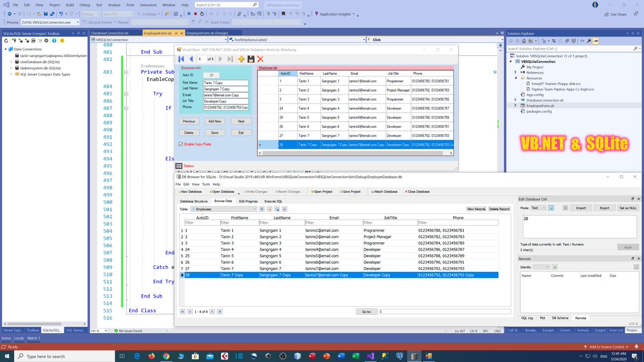The width and height of the screenshot is (644, 362).
Task: Go to first page in DB Browser navigation
Action: click(x=183, y=311)
